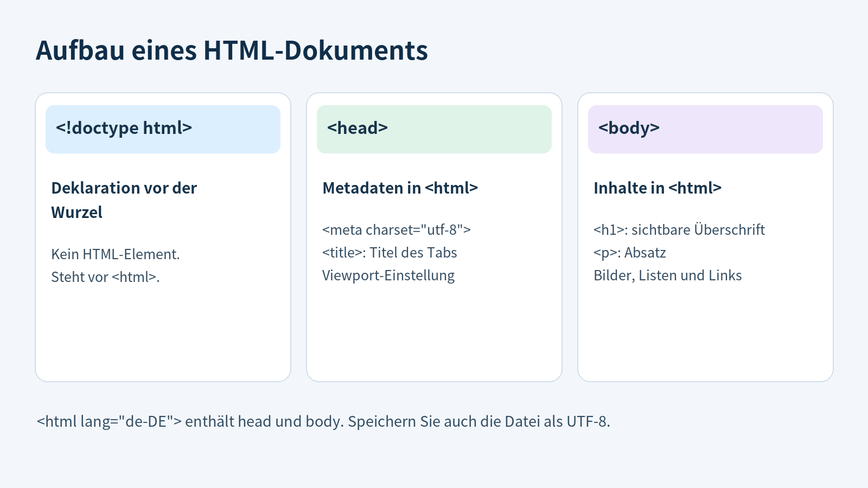The width and height of the screenshot is (868, 488).
Task: Click the '<p>: Absatz' line
Action: (x=630, y=253)
